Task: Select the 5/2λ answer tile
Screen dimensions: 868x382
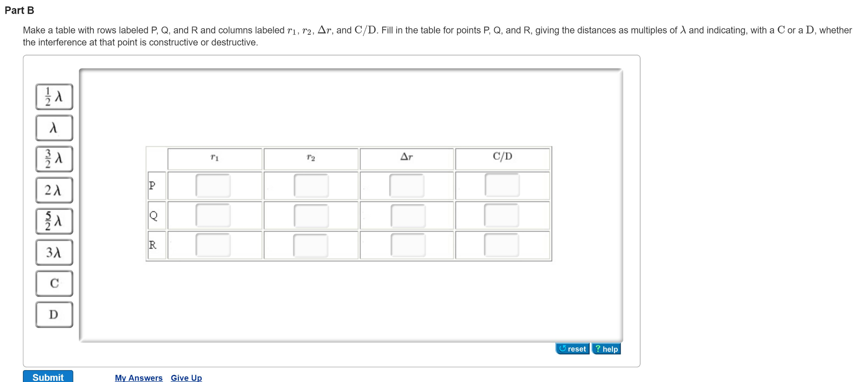Action: [53, 221]
